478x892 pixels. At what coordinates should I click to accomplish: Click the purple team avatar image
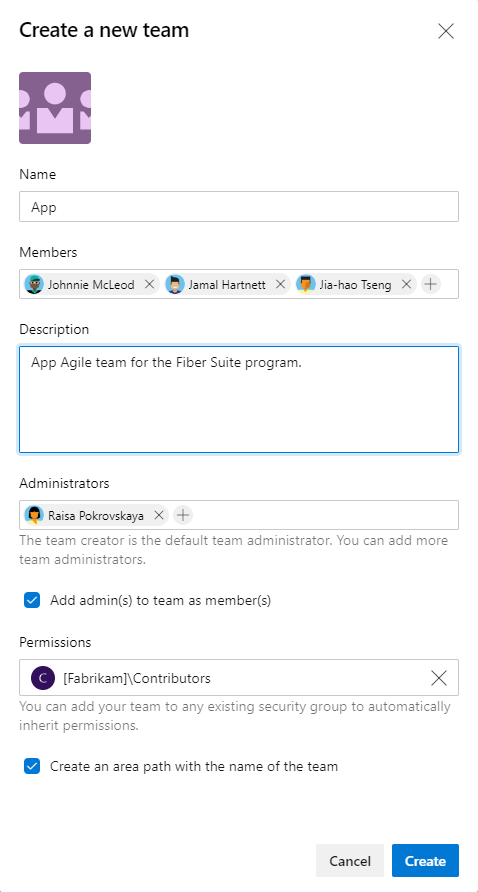tap(55, 108)
